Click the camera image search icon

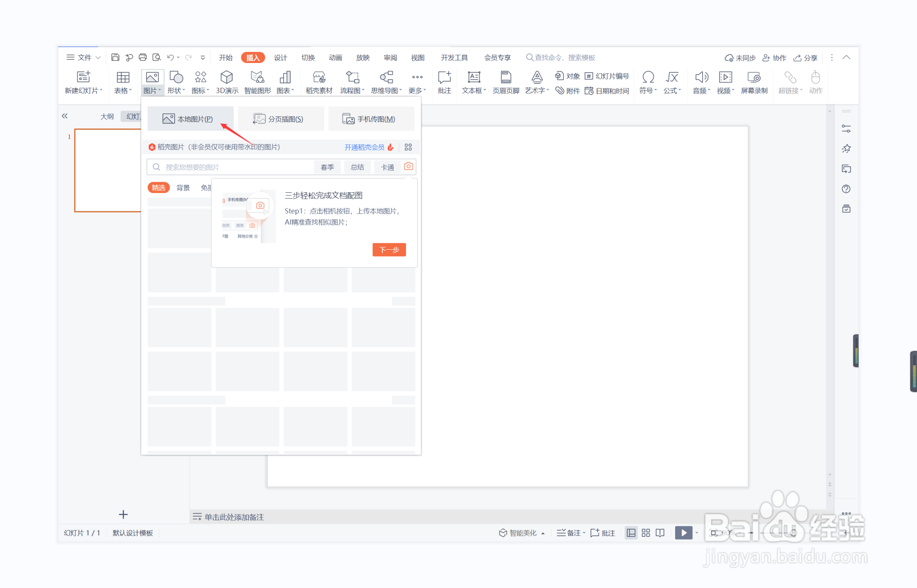pyautogui.click(x=408, y=166)
